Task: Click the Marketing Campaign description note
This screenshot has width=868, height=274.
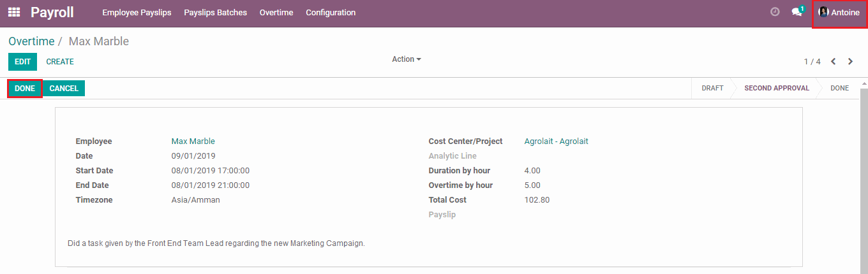Action: point(216,243)
